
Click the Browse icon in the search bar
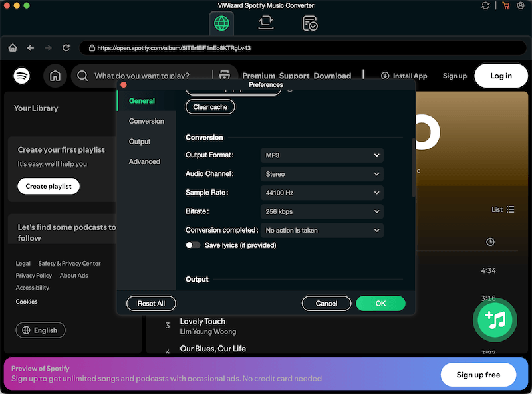[x=225, y=75]
